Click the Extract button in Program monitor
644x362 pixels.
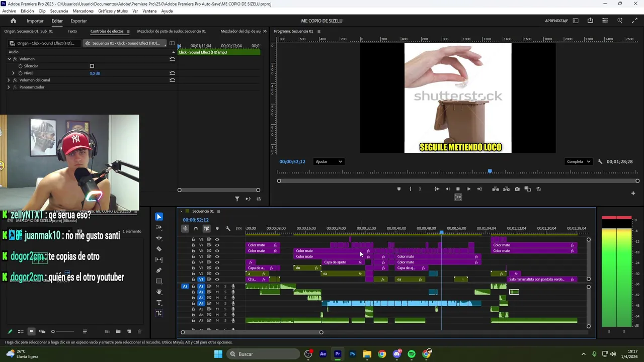(x=506, y=189)
